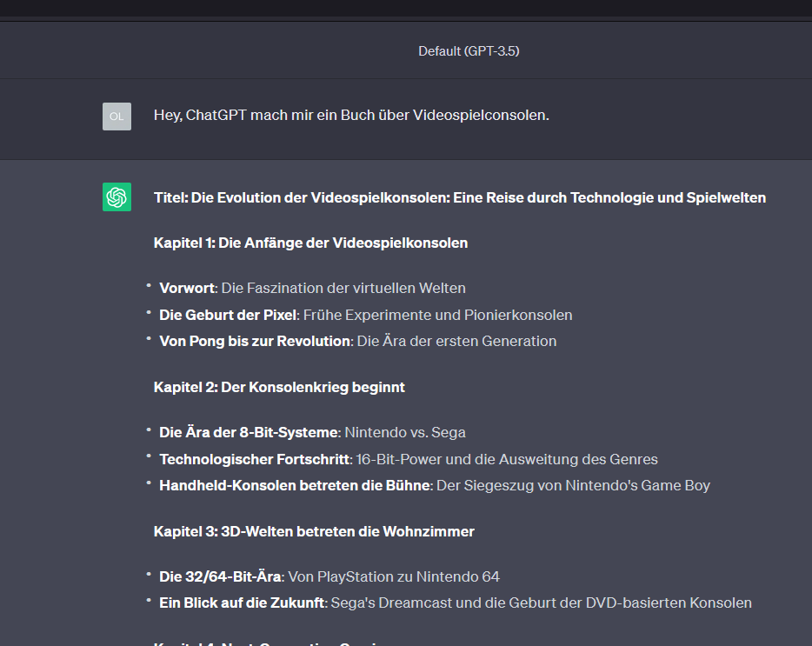Select the user prompt about Videospielconsolen
This screenshot has width=812, height=646.
(x=351, y=115)
